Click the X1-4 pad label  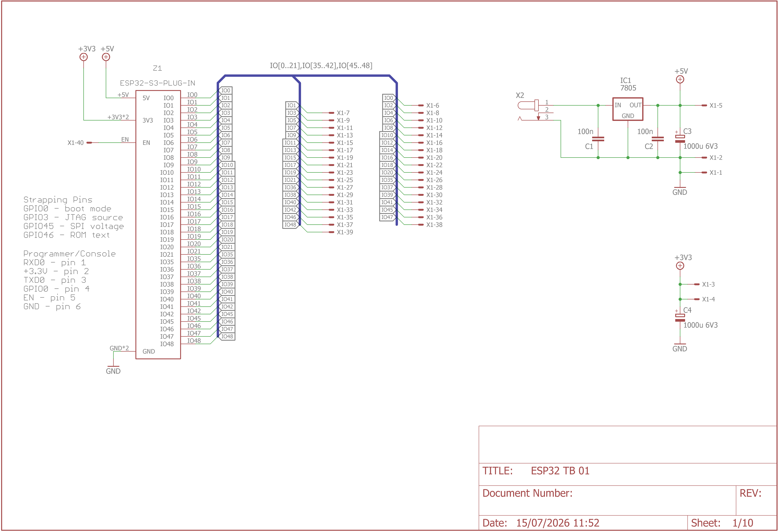pyautogui.click(x=708, y=299)
